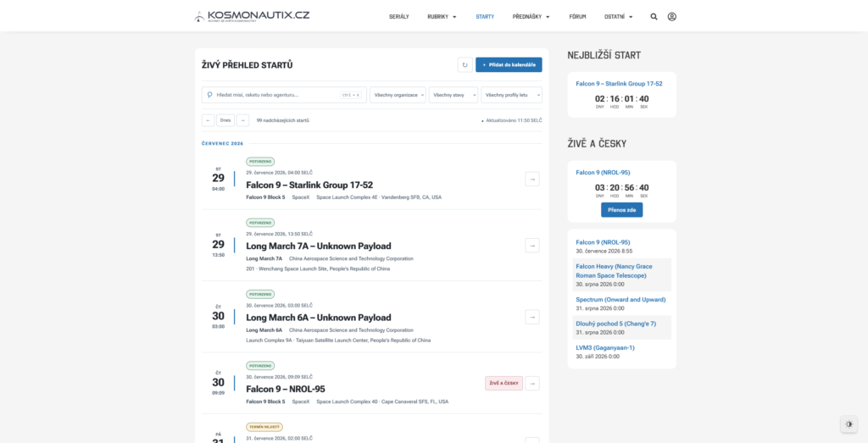Open the Seriály menu item
The width and height of the screenshot is (868, 443).
[x=399, y=17]
